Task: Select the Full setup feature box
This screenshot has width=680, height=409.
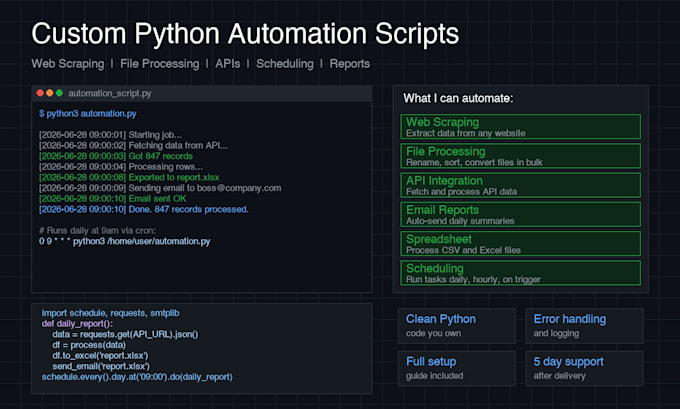Action: click(457, 369)
